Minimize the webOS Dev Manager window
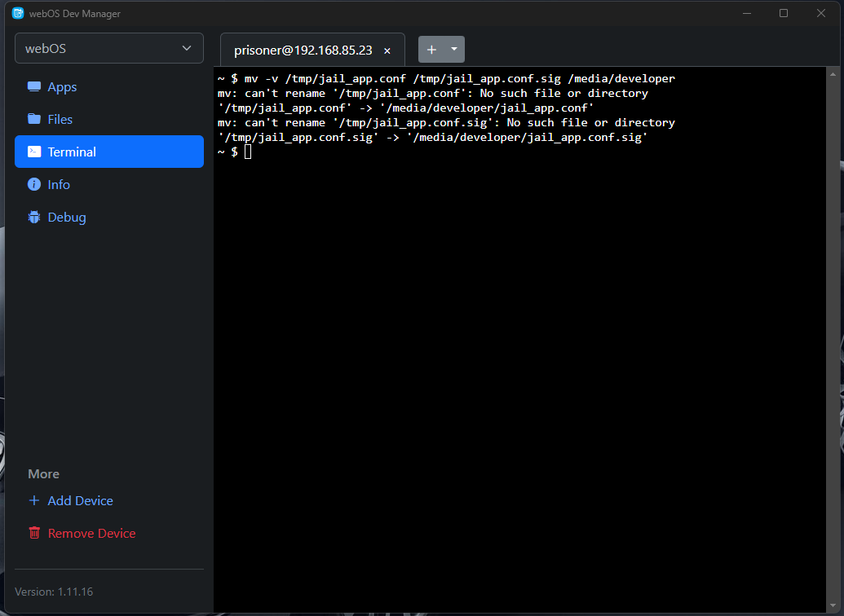 [746, 13]
